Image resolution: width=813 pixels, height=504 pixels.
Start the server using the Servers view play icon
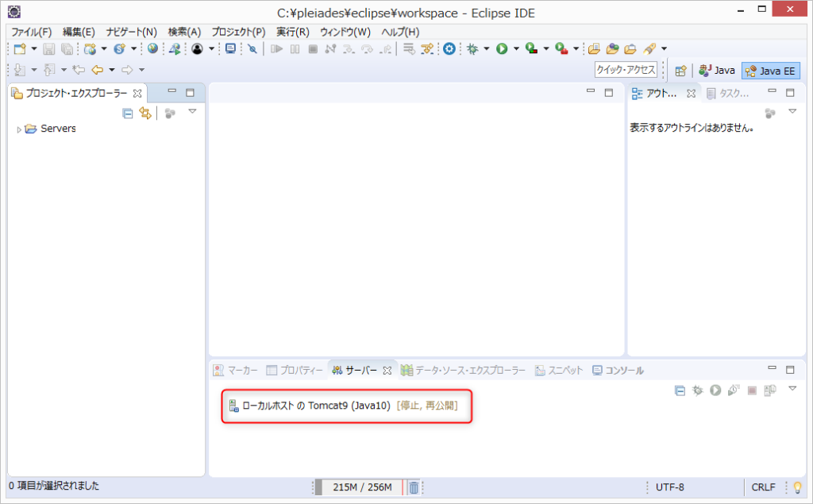[715, 390]
